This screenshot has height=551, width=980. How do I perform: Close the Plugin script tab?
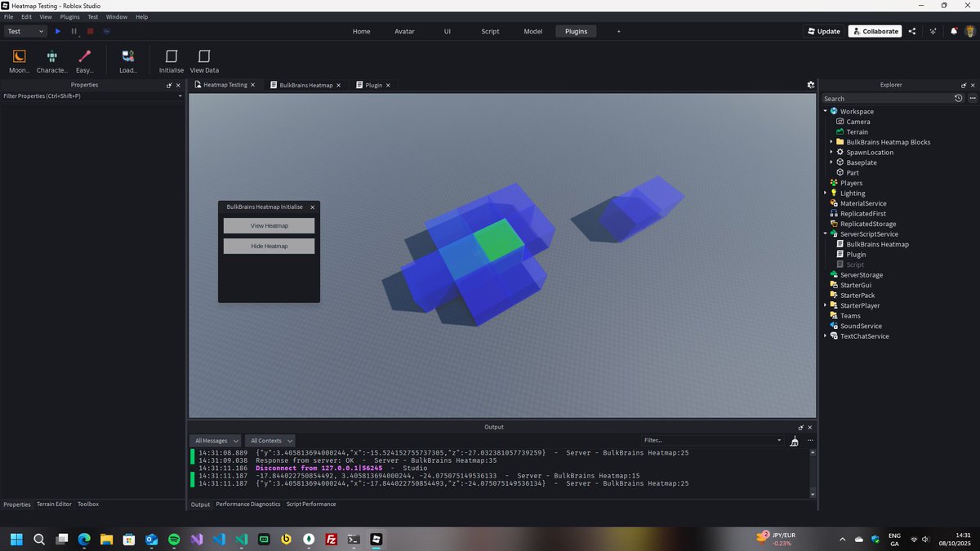(388, 85)
